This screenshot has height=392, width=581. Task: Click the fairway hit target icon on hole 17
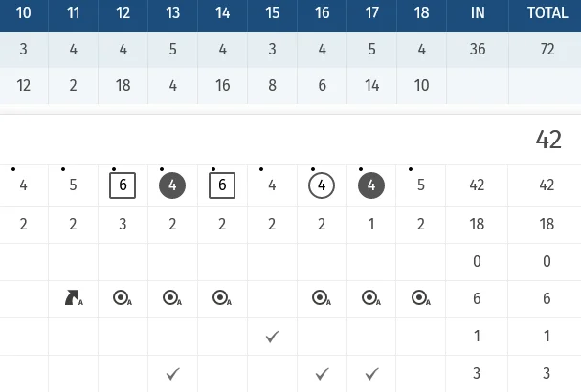371,298
